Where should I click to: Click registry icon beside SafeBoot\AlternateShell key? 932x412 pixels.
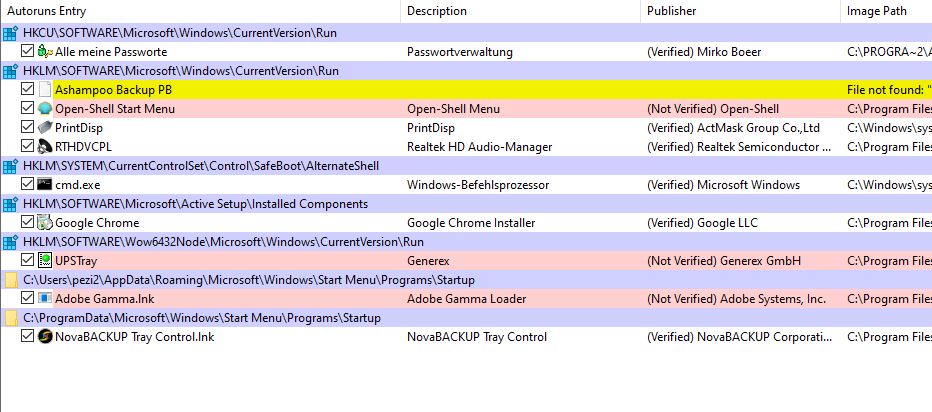pyautogui.click(x=10, y=166)
